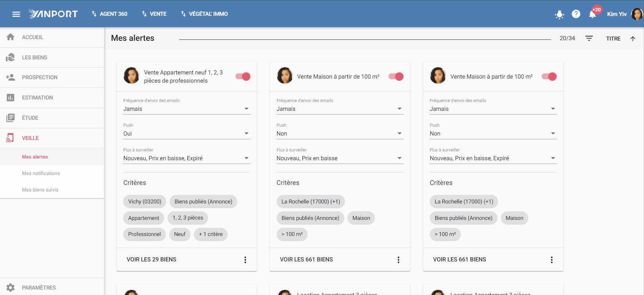Disable the Vente Appartement neuf alert toggle
The height and width of the screenshot is (295, 644).
243,76
